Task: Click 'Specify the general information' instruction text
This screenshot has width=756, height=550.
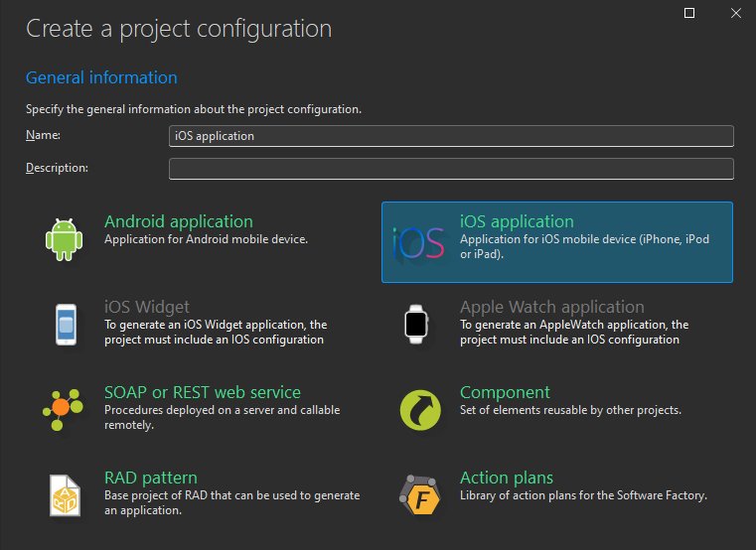Action: click(x=194, y=109)
